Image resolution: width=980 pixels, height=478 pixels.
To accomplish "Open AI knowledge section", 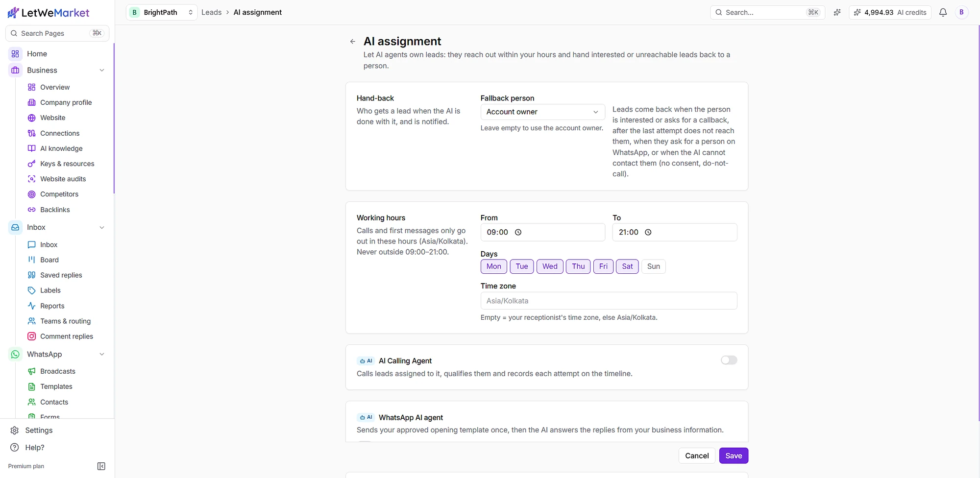I will 61,148.
